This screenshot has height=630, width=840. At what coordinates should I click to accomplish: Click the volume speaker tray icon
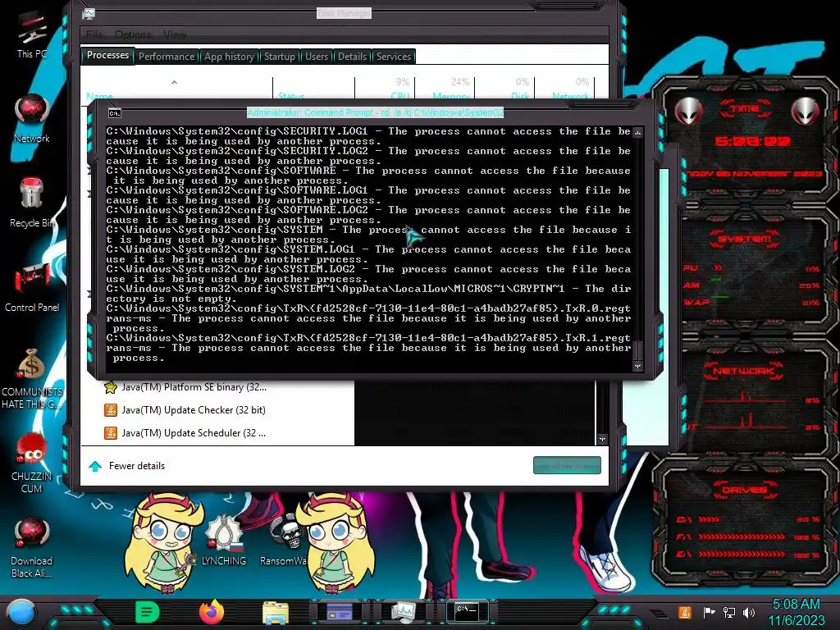(x=749, y=612)
